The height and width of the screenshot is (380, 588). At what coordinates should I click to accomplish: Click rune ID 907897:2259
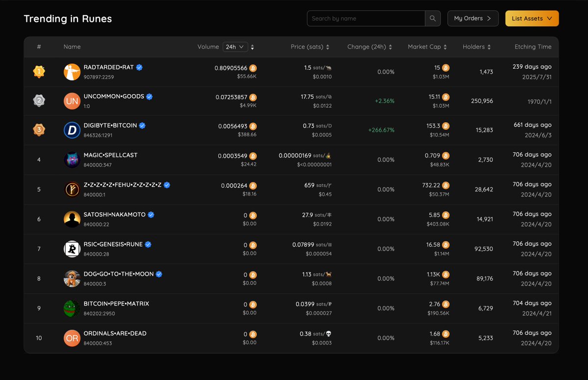click(98, 77)
